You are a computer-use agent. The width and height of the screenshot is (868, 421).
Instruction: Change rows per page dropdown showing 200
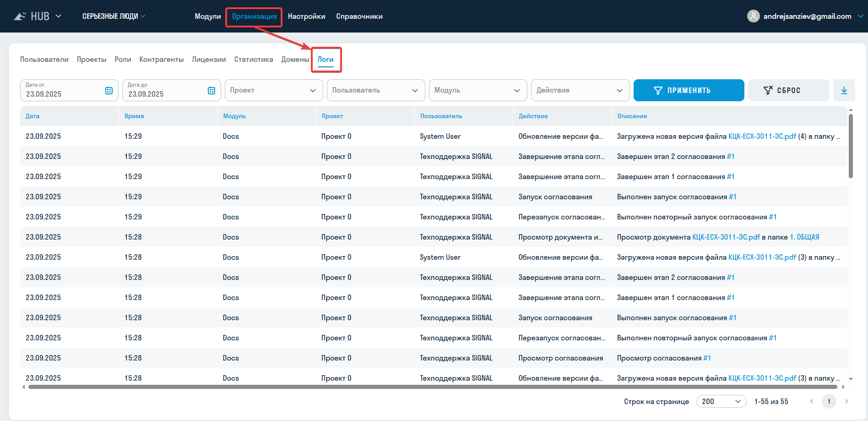(721, 401)
